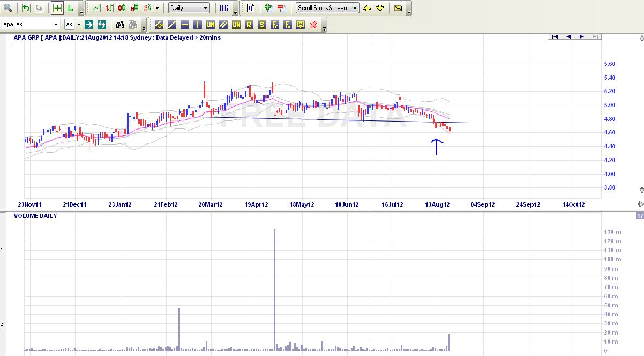Select the Fx drawing tool

[x=288, y=25]
